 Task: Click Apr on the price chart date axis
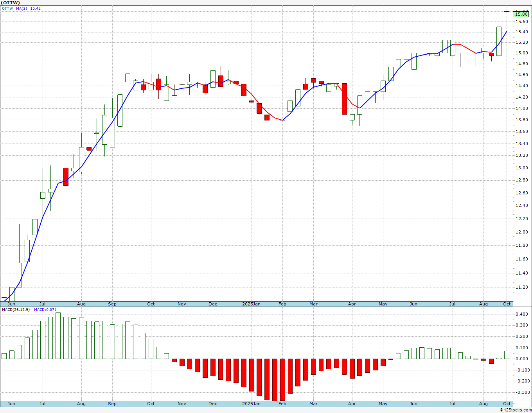click(x=352, y=304)
